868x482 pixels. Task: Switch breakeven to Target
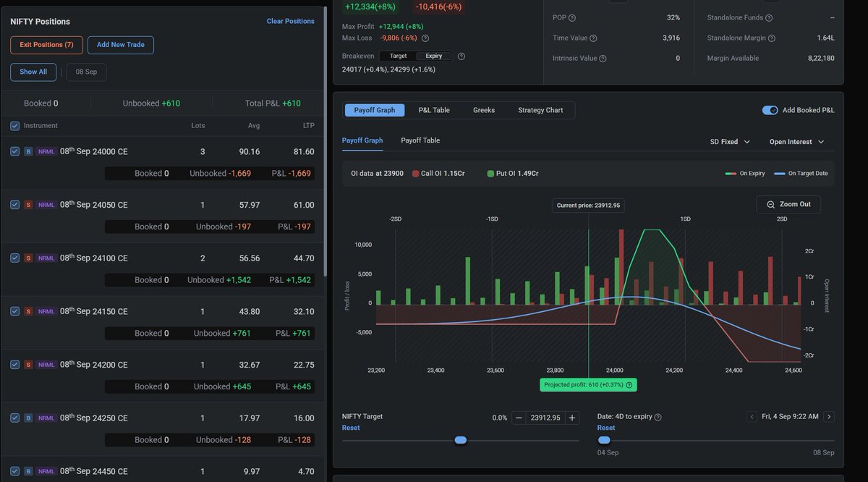pos(399,56)
